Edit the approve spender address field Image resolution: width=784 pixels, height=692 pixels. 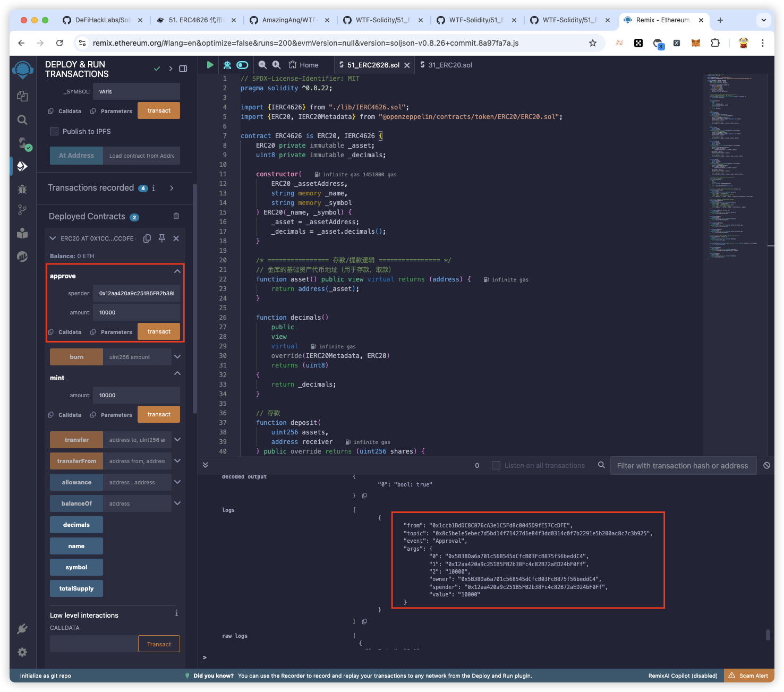tap(137, 293)
